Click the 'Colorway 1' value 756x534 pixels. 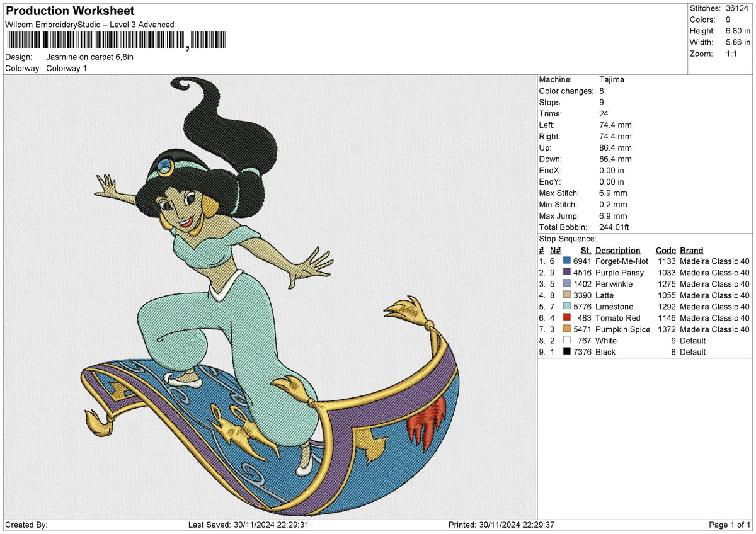point(67,68)
